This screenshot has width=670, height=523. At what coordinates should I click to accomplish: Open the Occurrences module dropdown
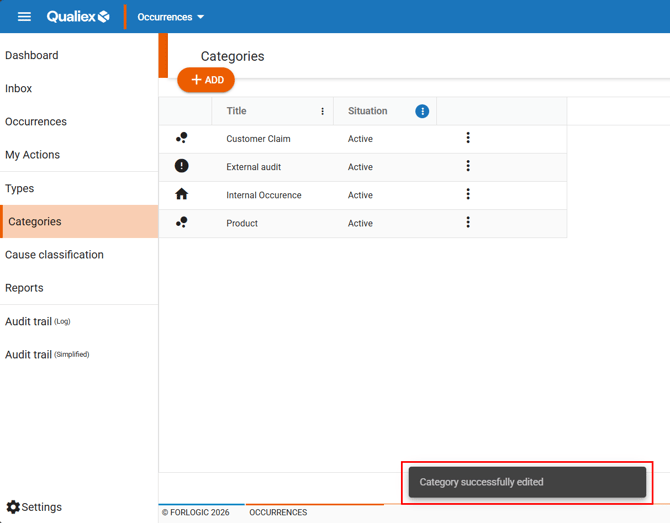click(x=171, y=17)
